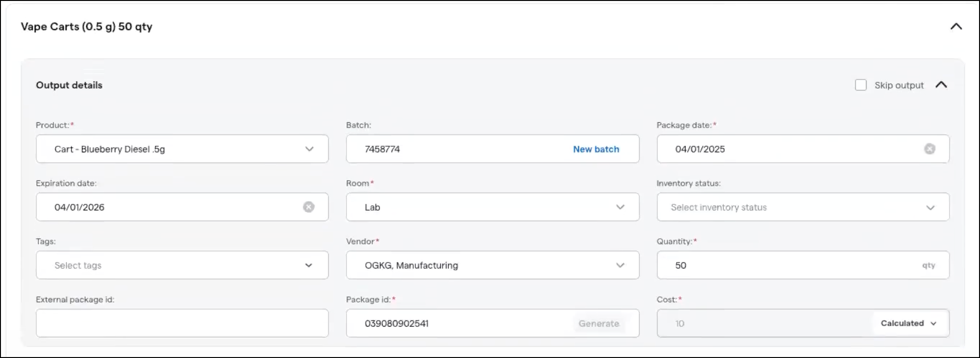Click the Generate button
The image size is (980, 358).
[x=599, y=323]
